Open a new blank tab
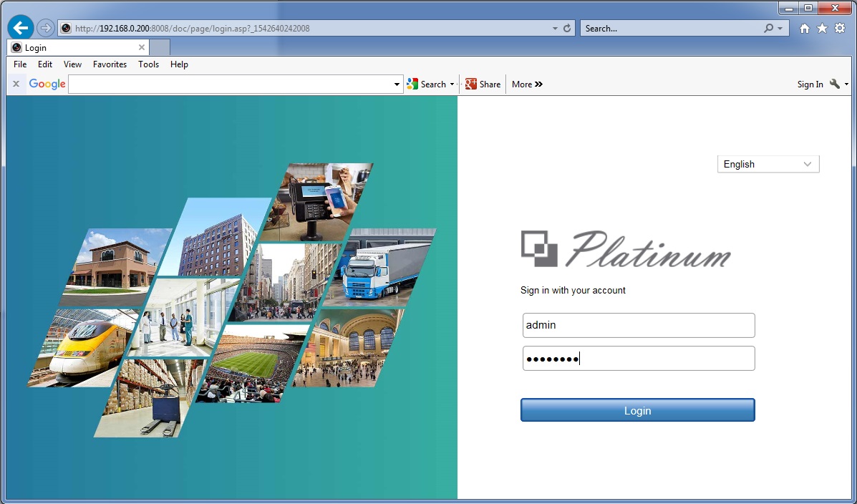Image resolution: width=857 pixels, height=504 pixels. [160, 47]
